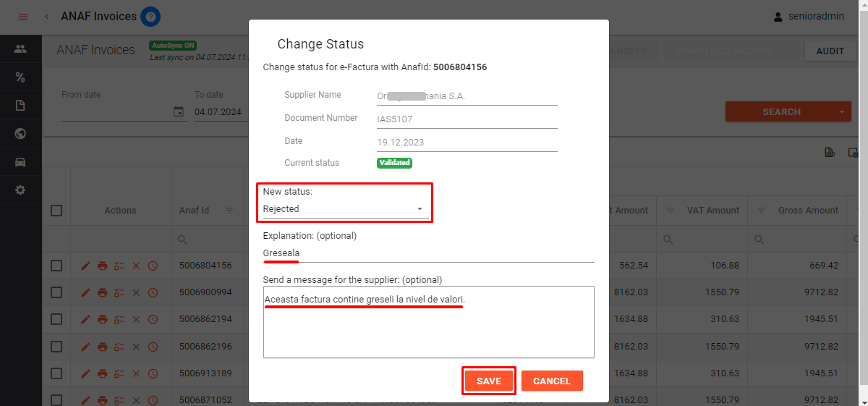Viewport: 868px width, 406px height.
Task: Delete invoice 5006862196 with X icon
Action: [136, 347]
